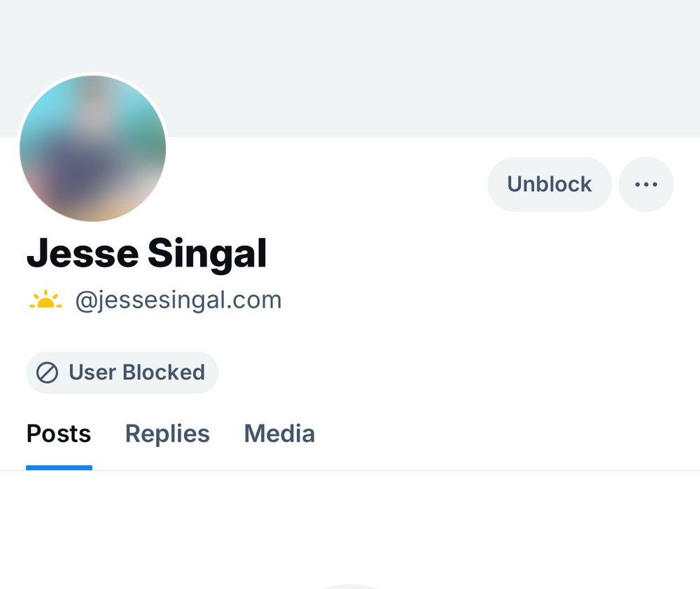Click the display name Jesse Singal

tap(146, 253)
